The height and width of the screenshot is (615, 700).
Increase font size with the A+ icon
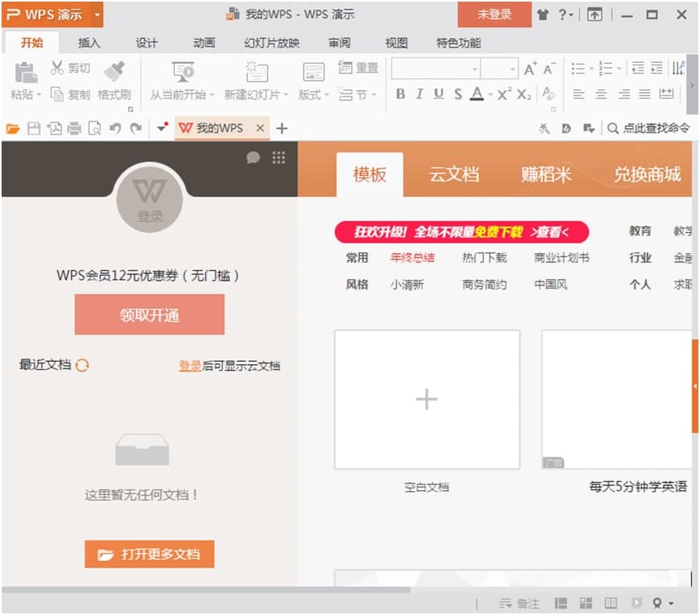[529, 69]
